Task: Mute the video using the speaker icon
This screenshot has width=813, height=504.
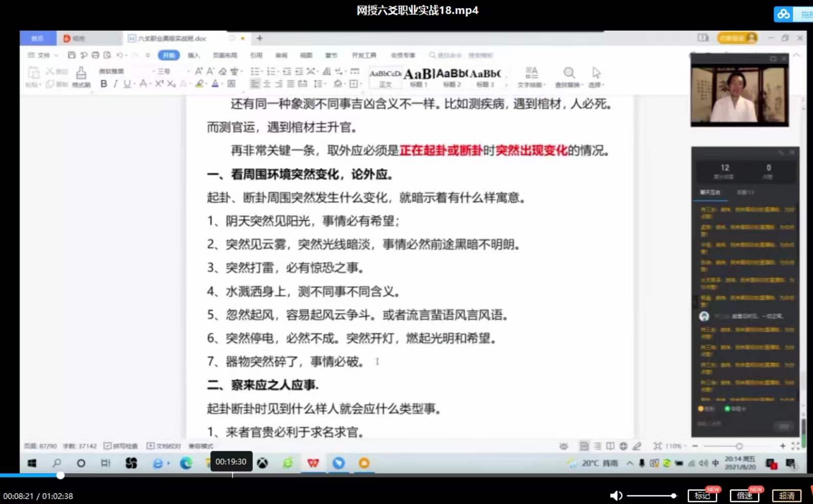Action: coord(616,495)
